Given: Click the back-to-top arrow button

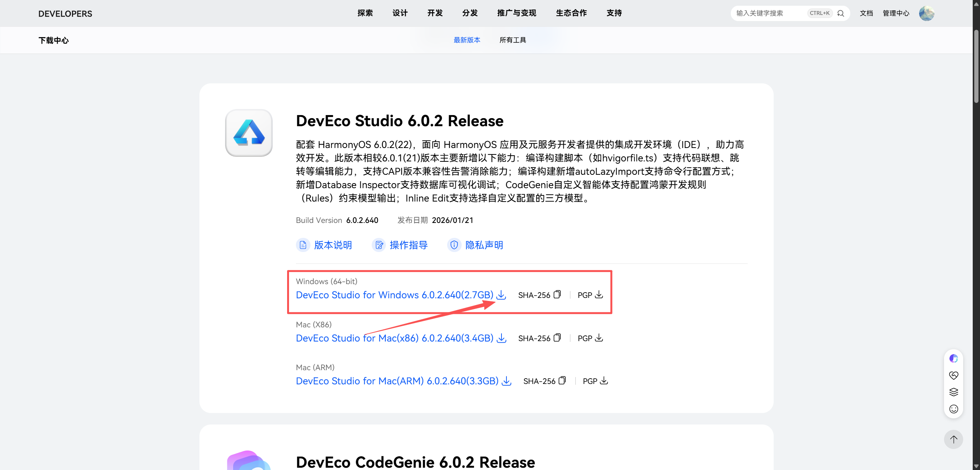Looking at the screenshot, I should pos(953,439).
